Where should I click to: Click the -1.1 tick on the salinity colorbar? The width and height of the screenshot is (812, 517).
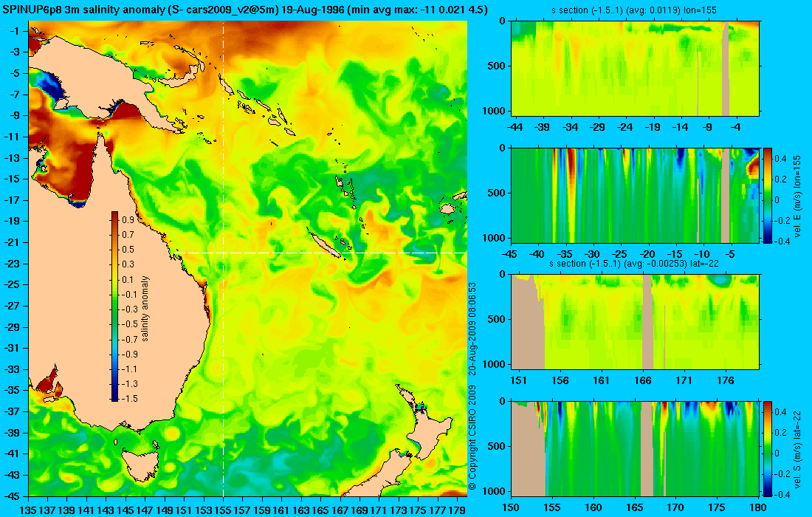click(129, 369)
